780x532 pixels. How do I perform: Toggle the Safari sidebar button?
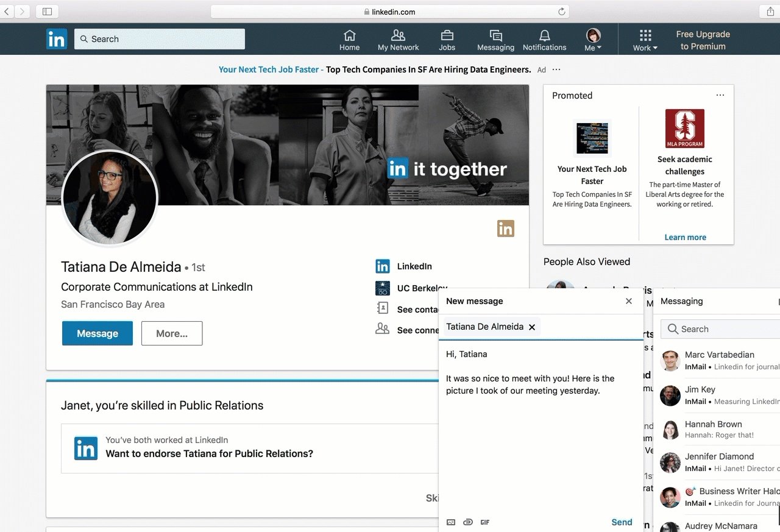47,12
